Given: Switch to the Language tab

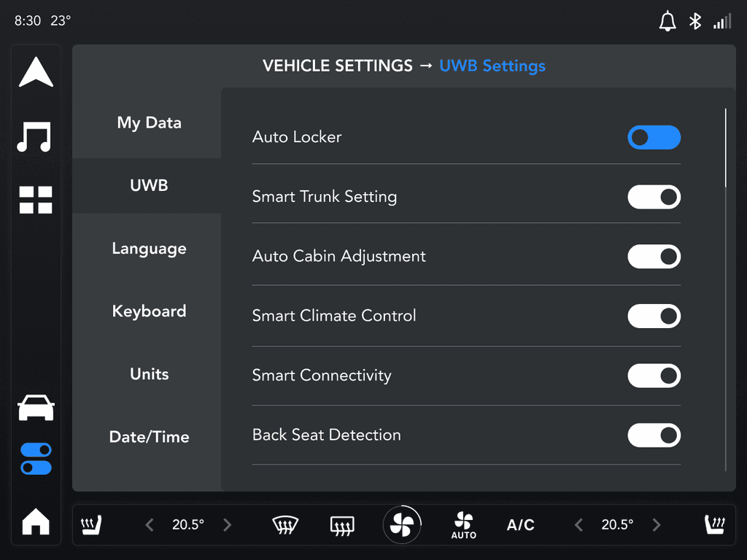Looking at the screenshot, I should [149, 249].
